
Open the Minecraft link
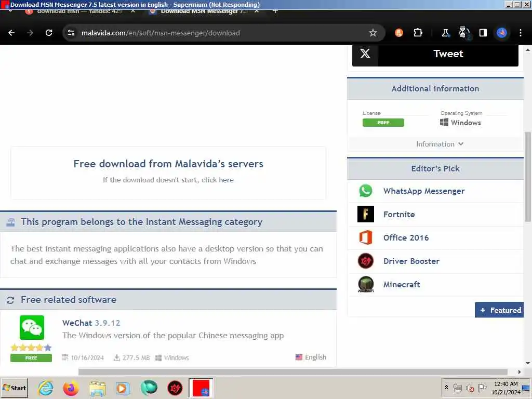click(402, 285)
